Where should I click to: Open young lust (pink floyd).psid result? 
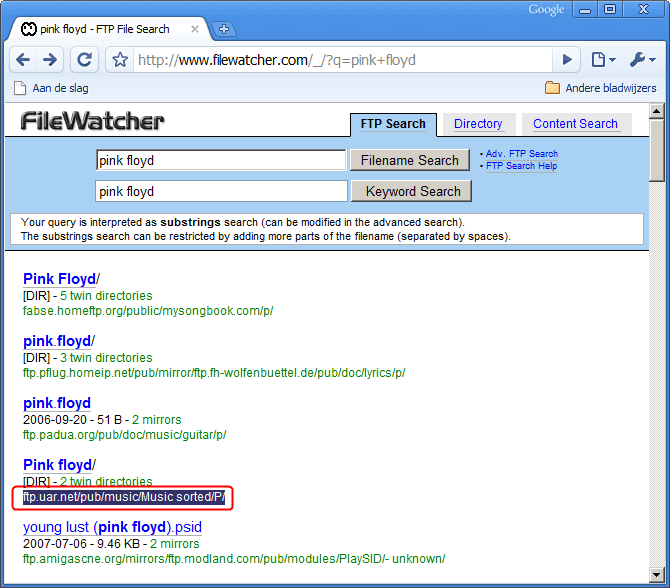point(112,527)
